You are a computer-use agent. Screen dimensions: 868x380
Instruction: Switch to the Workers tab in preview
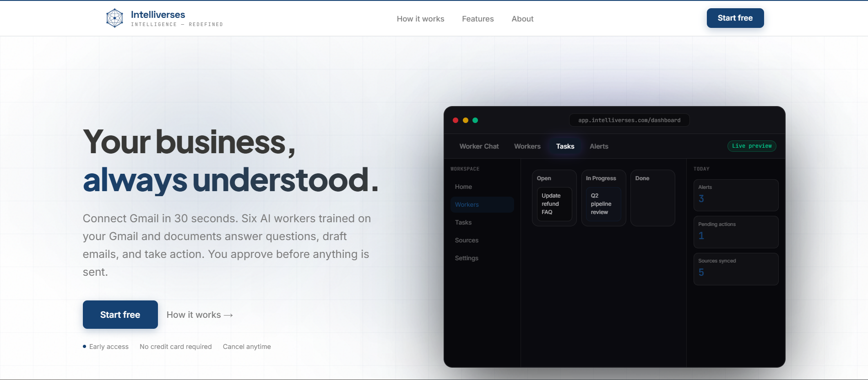coord(527,146)
